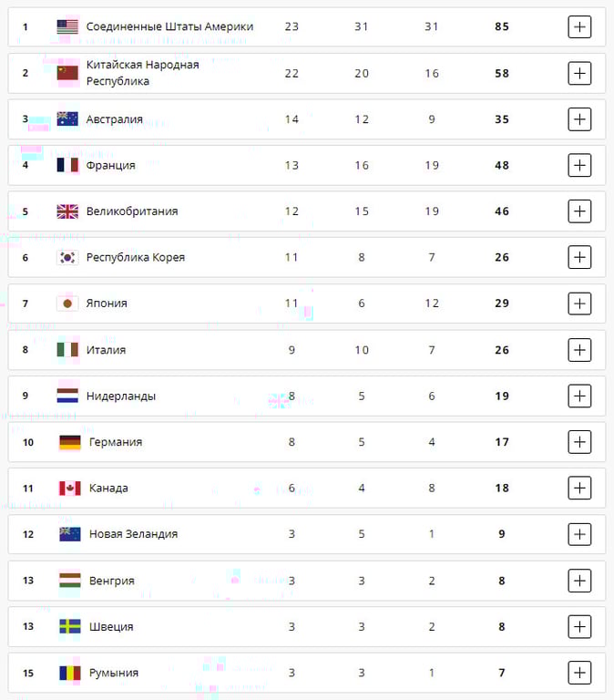614x700 pixels.
Task: Expand the China row plus button
Action: [x=579, y=73]
